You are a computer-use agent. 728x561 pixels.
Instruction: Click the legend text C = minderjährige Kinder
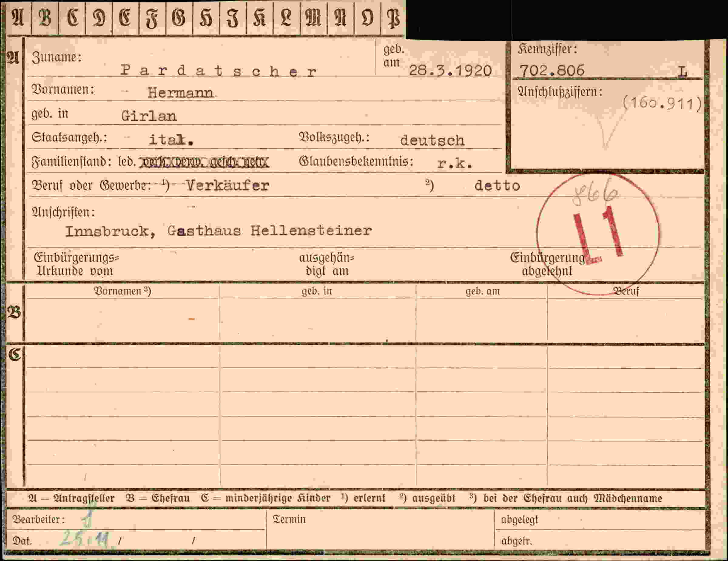[x=266, y=498]
